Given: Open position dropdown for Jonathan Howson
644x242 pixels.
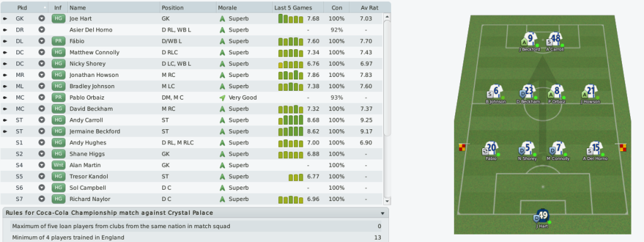Looking at the screenshot, I should pyautogui.click(x=42, y=75).
